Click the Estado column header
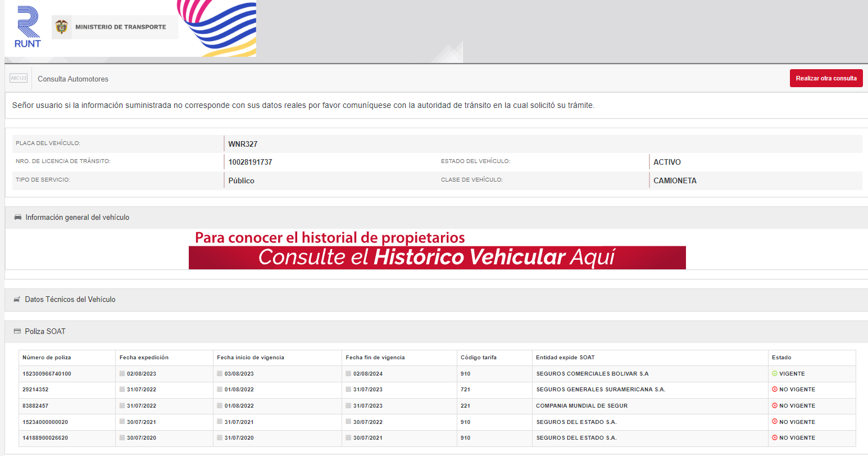Image resolution: width=868 pixels, height=456 pixels. 781,358
